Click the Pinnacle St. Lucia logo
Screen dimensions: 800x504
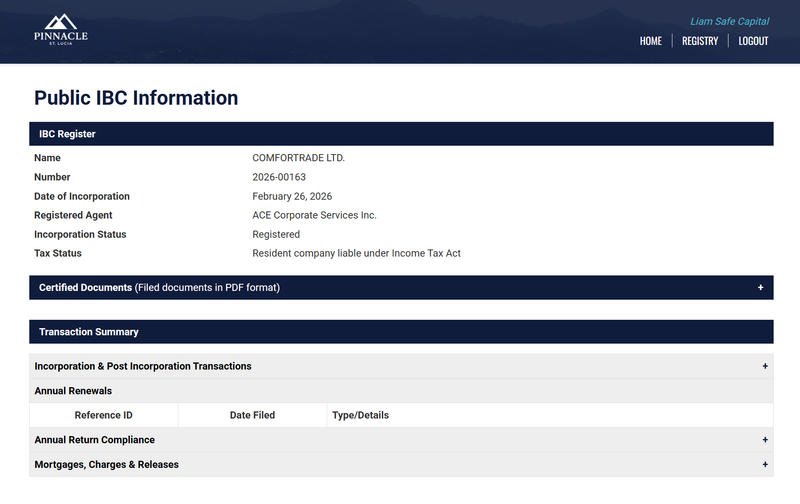(x=61, y=30)
